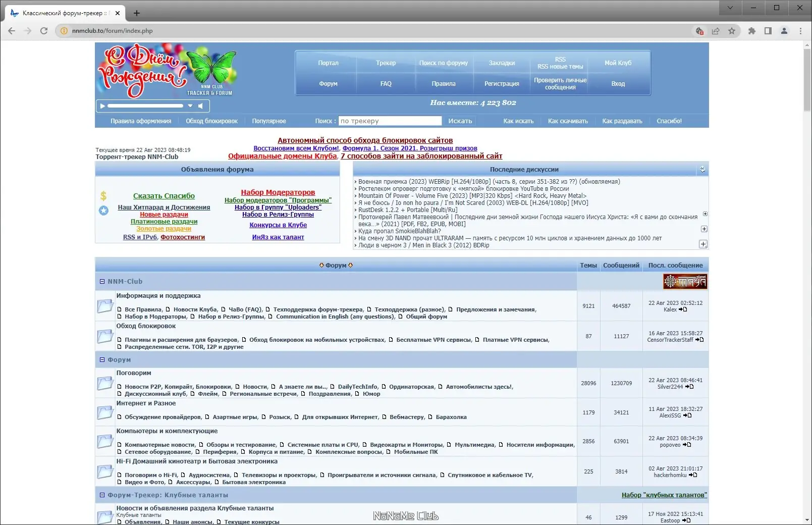
Task: Open the Трекер menu item
Action: [386, 63]
